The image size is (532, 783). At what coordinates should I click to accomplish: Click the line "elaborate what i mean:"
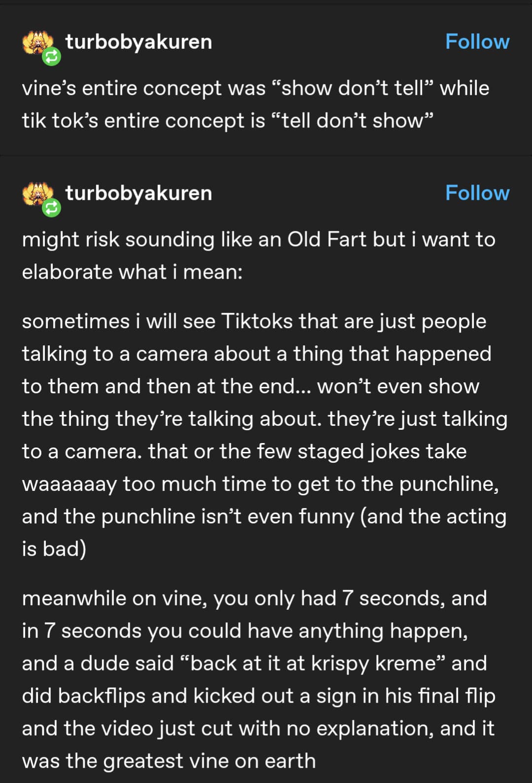[132, 272]
